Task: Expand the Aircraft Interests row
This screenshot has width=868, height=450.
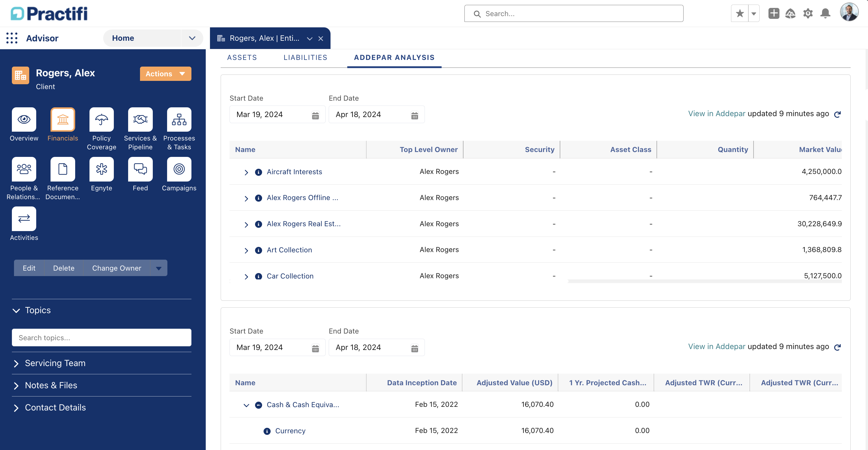Action: (x=246, y=172)
